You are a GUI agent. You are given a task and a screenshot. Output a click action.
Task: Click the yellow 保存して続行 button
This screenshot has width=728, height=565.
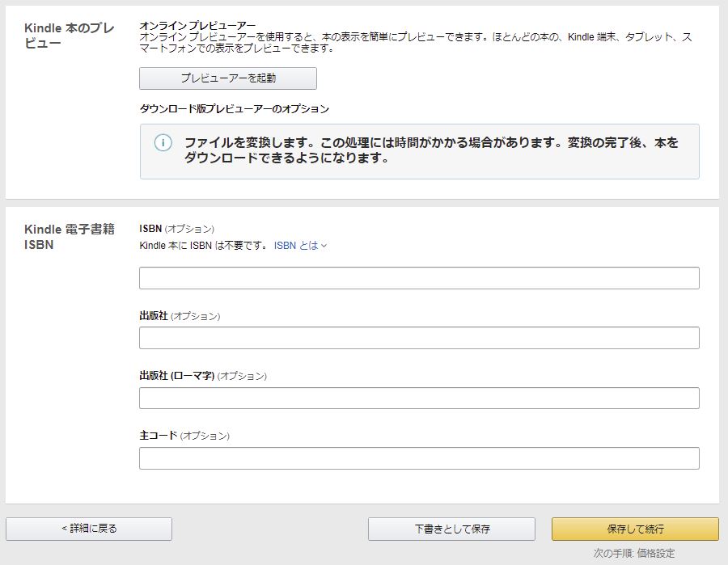coord(635,529)
